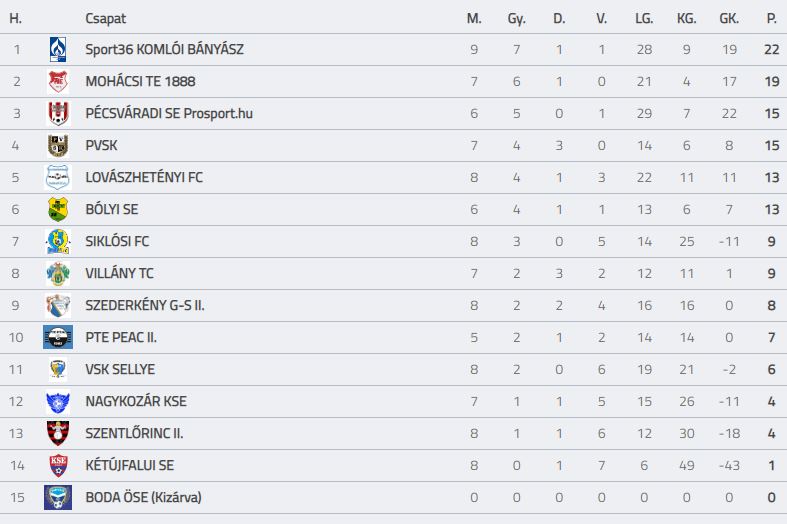This screenshot has width=787, height=524.
Task: Open the Pécsváradi SE crest icon
Action: point(58,113)
